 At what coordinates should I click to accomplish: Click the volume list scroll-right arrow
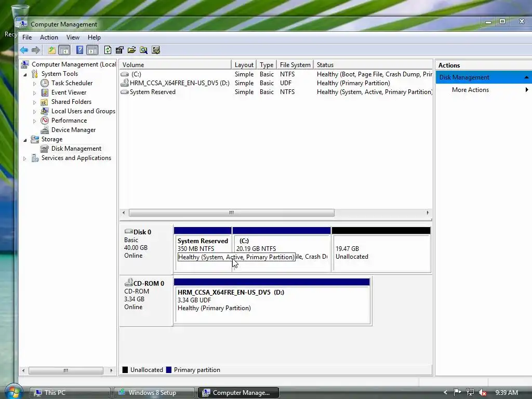point(428,212)
